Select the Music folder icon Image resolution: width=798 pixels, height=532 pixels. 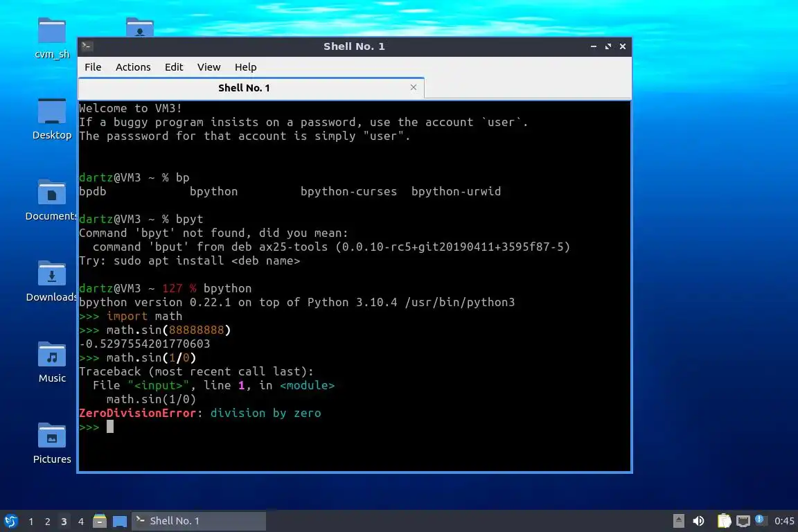pyautogui.click(x=52, y=362)
